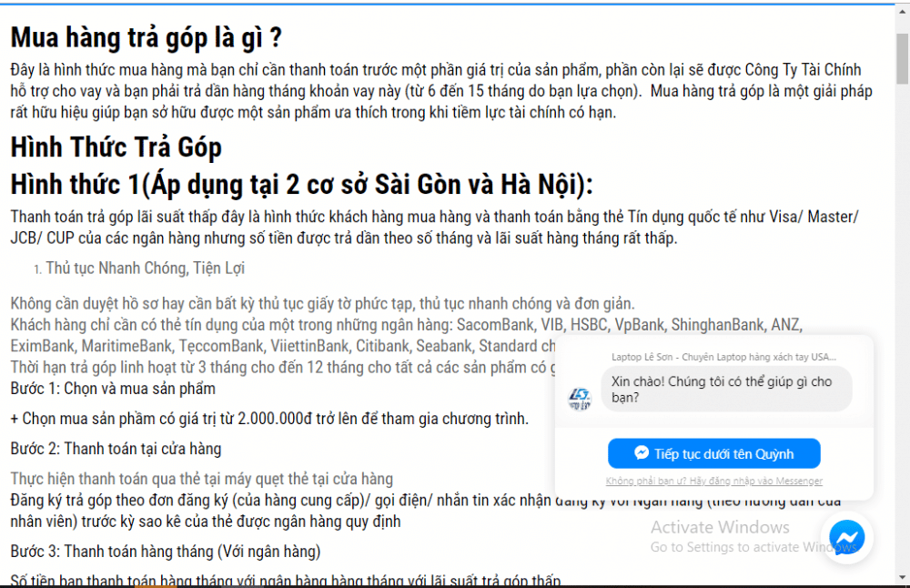Click the "Hình Thức Trả Góp" heading
910x588 pixels.
116,147
